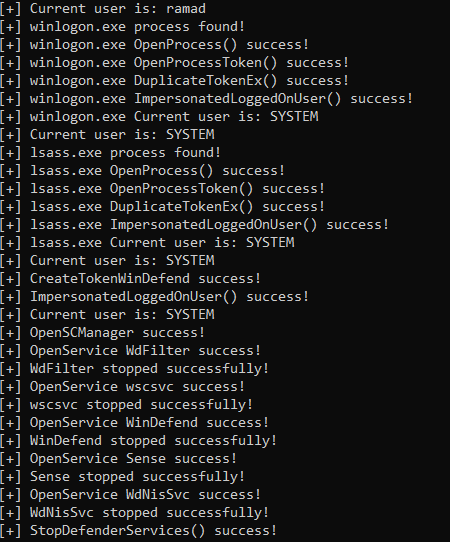This screenshot has width=450, height=542.
Task: Click the CreateTokenWinDefend success line
Action: [130, 278]
